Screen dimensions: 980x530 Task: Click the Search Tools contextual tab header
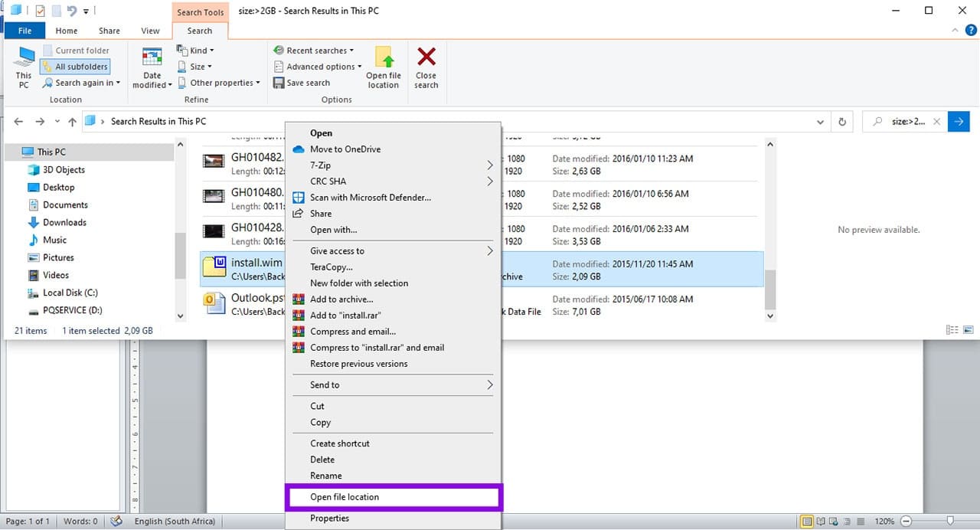pyautogui.click(x=200, y=12)
